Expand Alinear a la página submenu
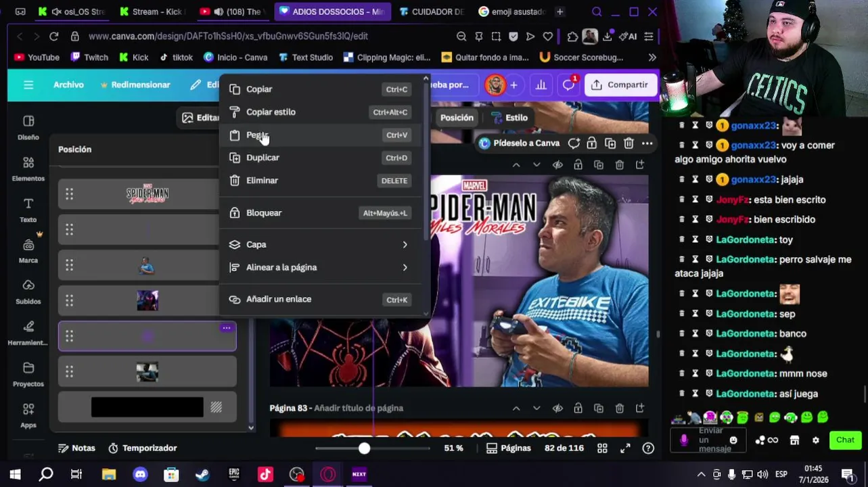This screenshot has width=868, height=487. point(321,267)
